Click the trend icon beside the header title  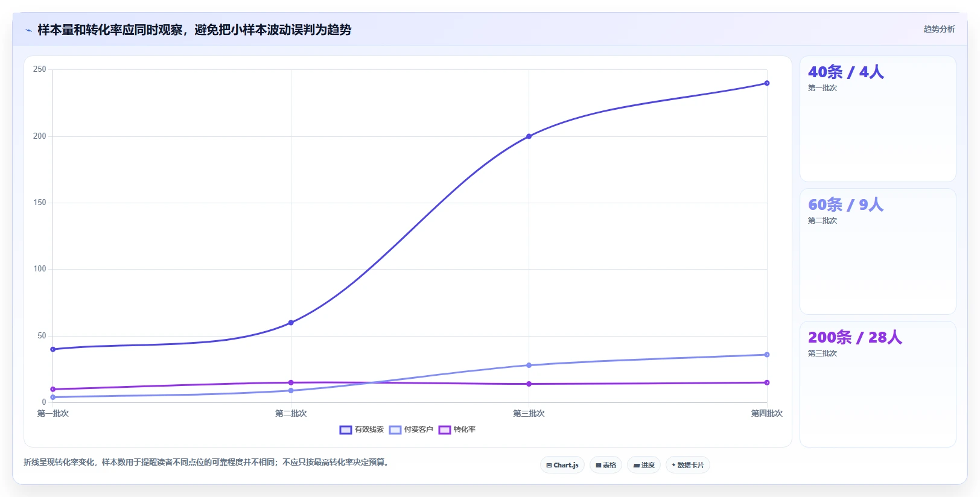(28, 30)
